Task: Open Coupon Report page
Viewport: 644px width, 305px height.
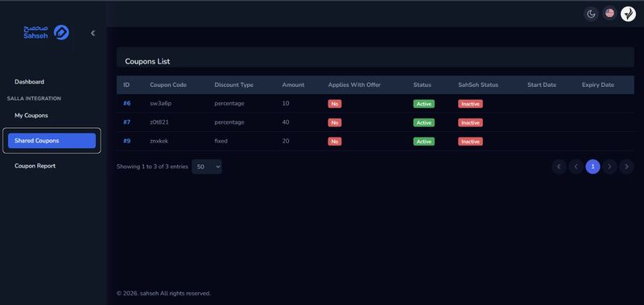Action: click(x=35, y=166)
